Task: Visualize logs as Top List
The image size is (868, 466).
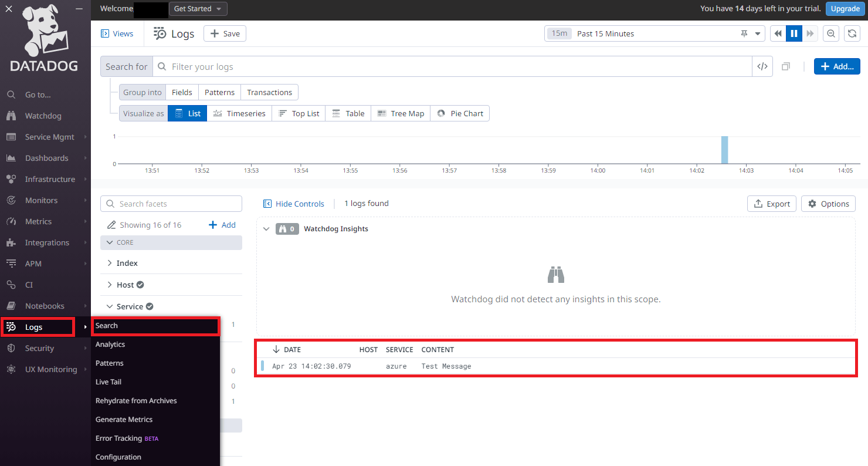Action: point(299,113)
